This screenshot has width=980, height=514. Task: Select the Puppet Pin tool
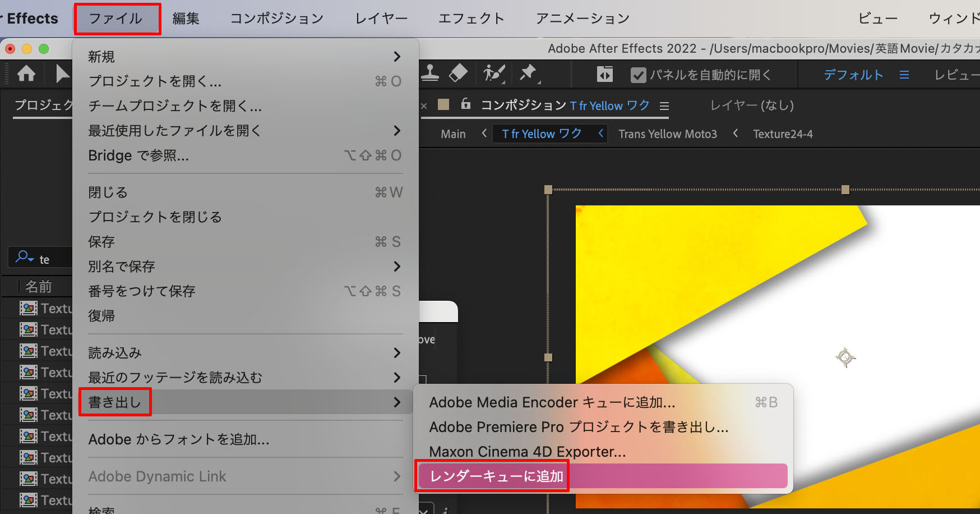point(528,74)
